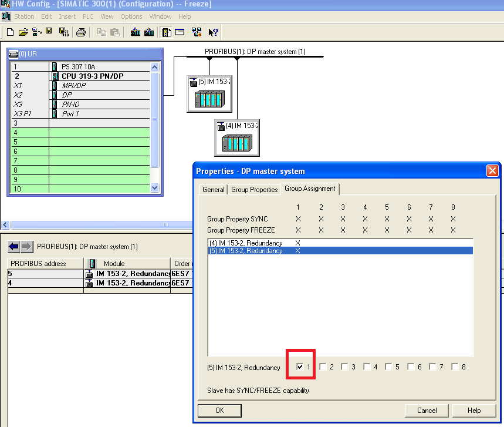This screenshot has height=427, width=504.
Task: Click the Help button in dialog
Action: [x=474, y=411]
